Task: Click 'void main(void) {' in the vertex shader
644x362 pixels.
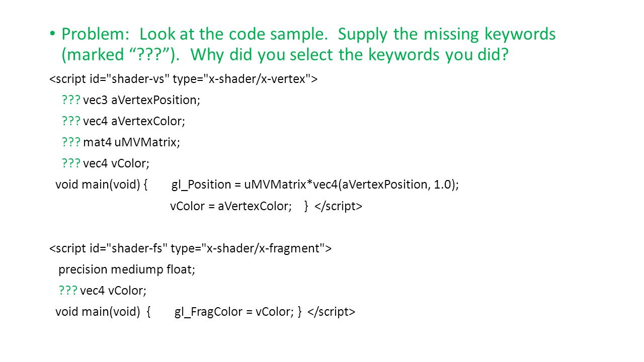Action: coord(101,185)
